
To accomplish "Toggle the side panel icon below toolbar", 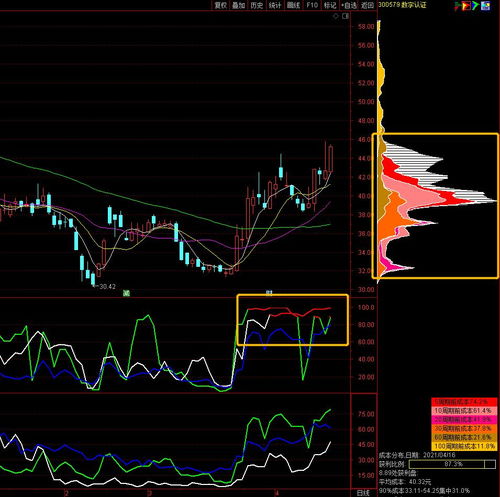I will coord(345,16).
